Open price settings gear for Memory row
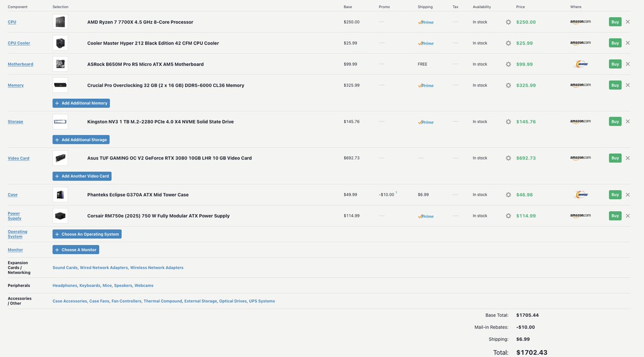Viewport: 644px width, 357px height. 508,85
